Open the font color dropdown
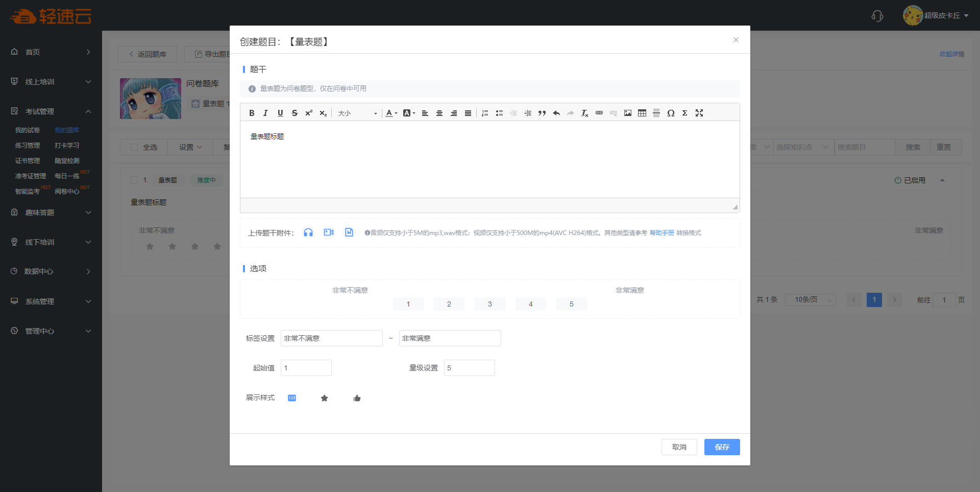Viewport: 980px width, 492px height. (x=391, y=113)
